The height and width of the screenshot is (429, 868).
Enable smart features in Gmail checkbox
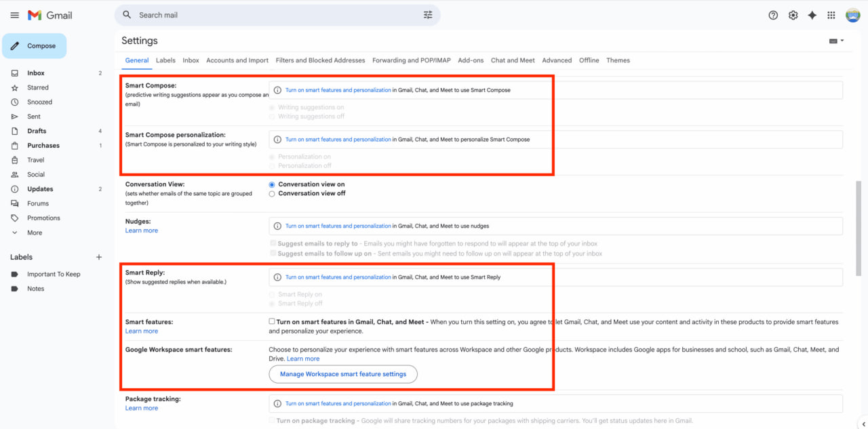(272, 322)
